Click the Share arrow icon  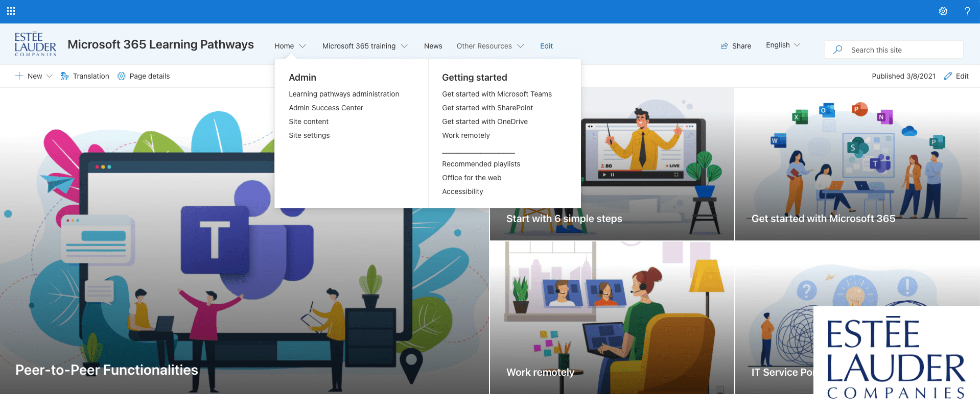724,46
